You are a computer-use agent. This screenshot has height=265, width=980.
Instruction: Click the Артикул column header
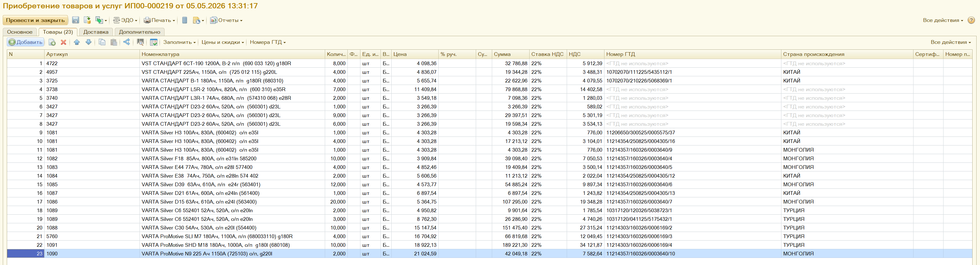tap(92, 54)
